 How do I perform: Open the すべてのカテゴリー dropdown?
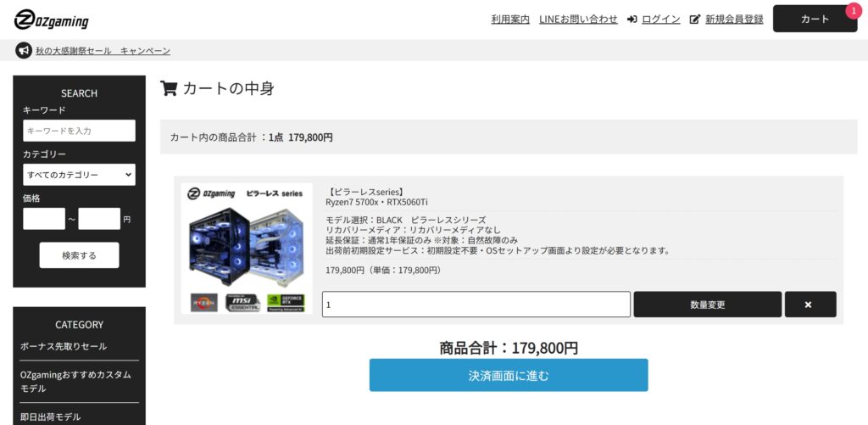tap(79, 175)
